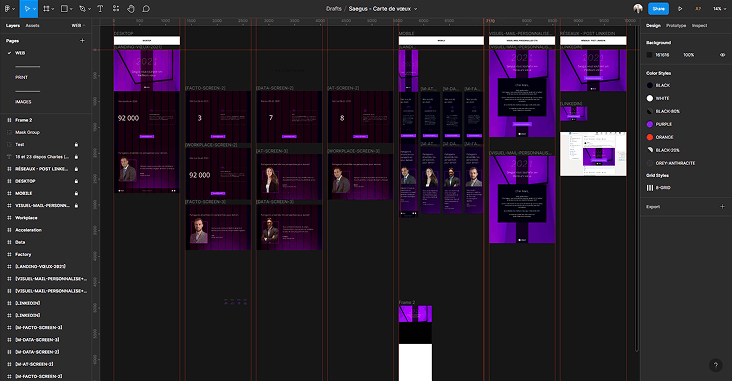Click the background color swatch 161616

coord(649,55)
